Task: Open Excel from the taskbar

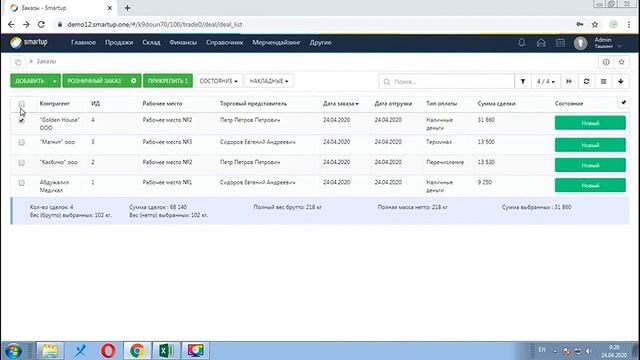Action: tap(166, 351)
